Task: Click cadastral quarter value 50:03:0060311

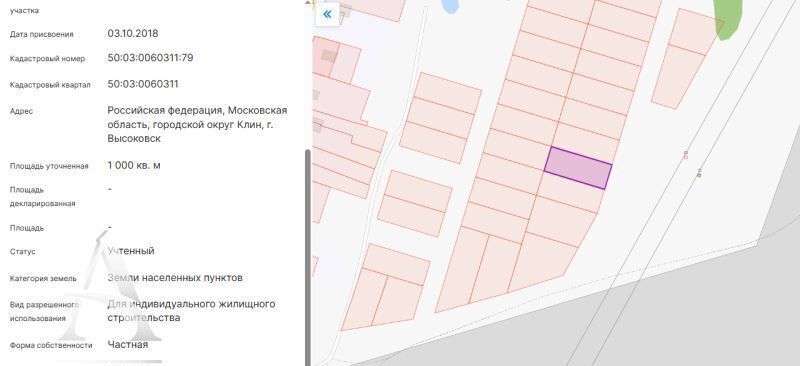Action: coord(143,84)
